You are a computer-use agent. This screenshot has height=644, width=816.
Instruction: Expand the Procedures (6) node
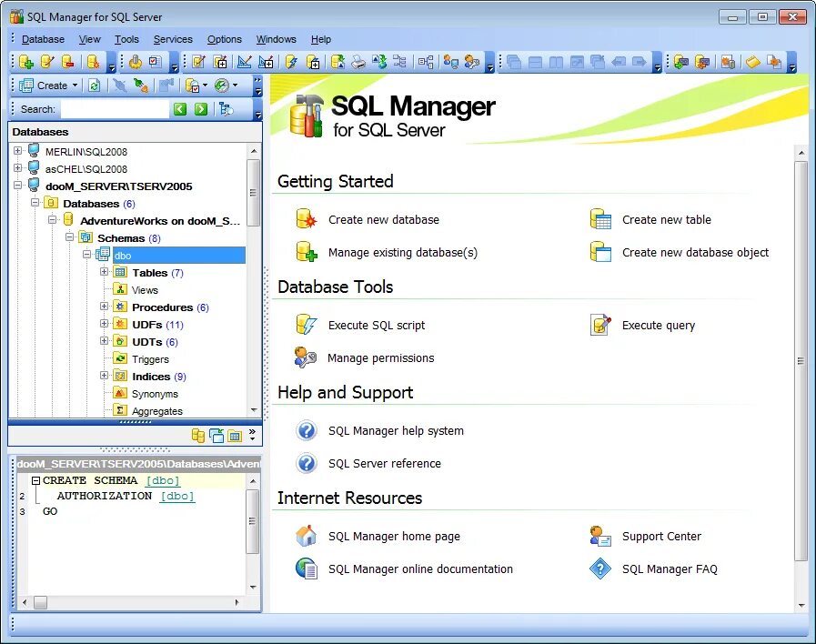pyautogui.click(x=104, y=307)
